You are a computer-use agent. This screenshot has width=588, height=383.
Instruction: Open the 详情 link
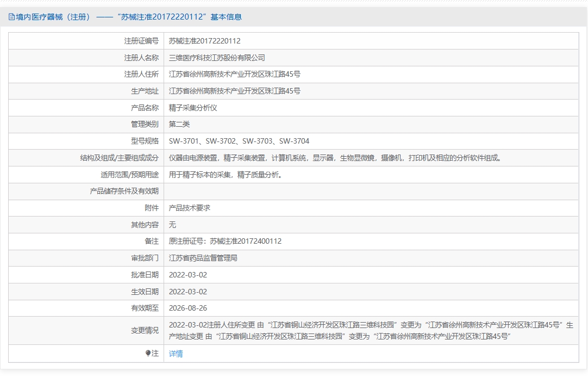(x=176, y=353)
